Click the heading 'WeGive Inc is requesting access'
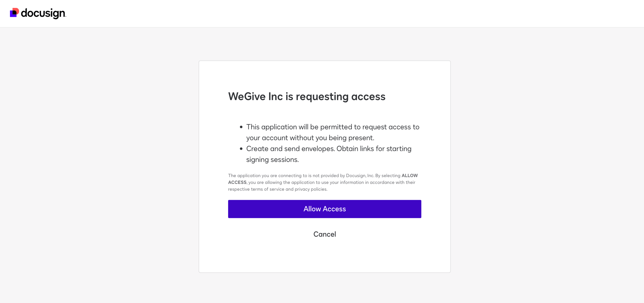Image resolution: width=644 pixels, height=303 pixels. tap(307, 97)
